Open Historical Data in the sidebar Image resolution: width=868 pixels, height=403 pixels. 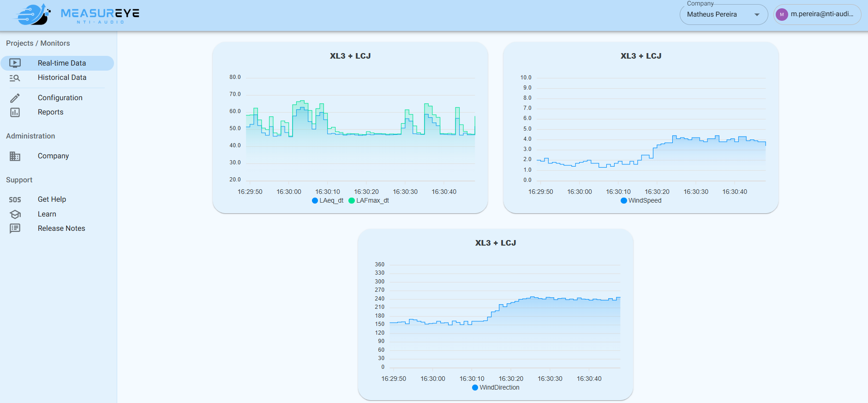(62, 78)
